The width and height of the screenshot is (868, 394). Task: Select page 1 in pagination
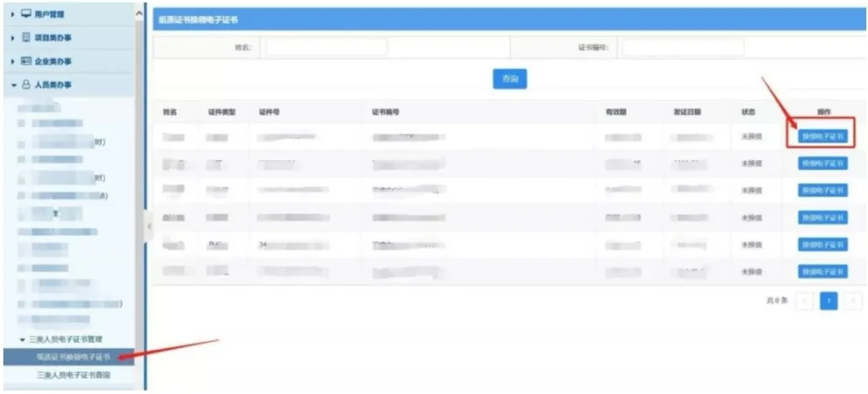pyautogui.click(x=828, y=300)
